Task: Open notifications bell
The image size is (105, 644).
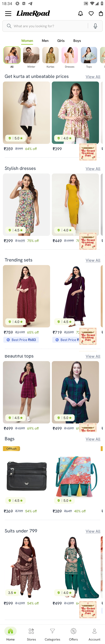Action: (x=80, y=13)
